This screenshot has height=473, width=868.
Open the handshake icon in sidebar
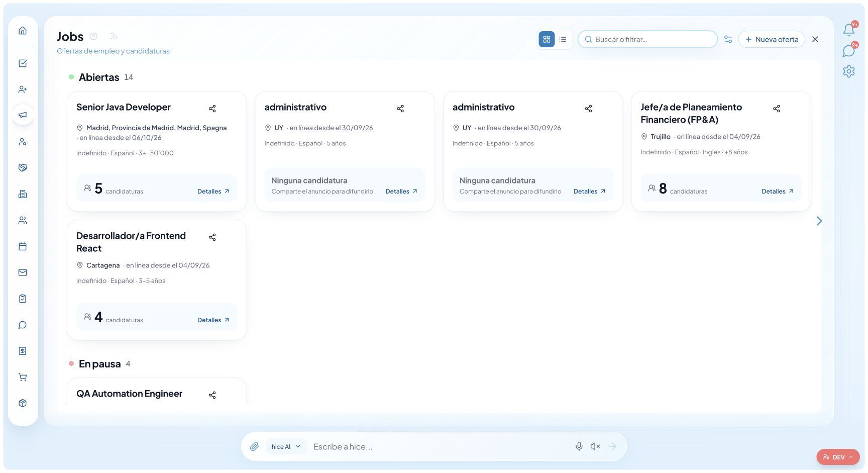click(23, 168)
